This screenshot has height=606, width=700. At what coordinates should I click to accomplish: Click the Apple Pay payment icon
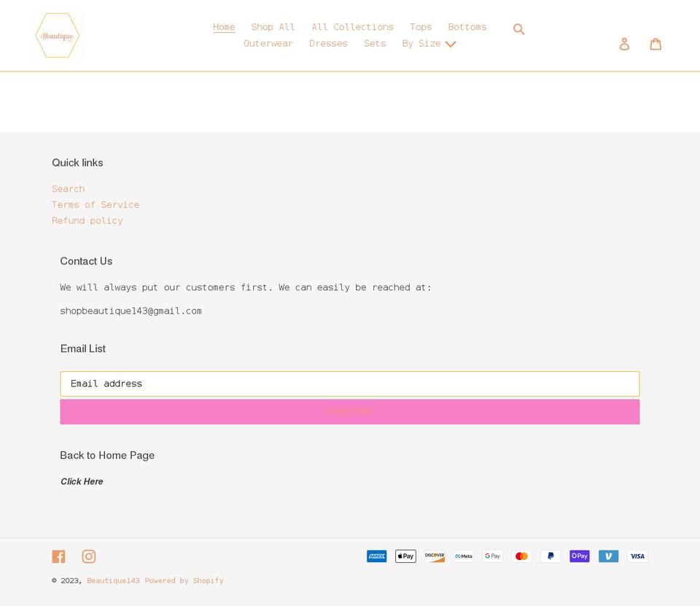pyautogui.click(x=406, y=556)
